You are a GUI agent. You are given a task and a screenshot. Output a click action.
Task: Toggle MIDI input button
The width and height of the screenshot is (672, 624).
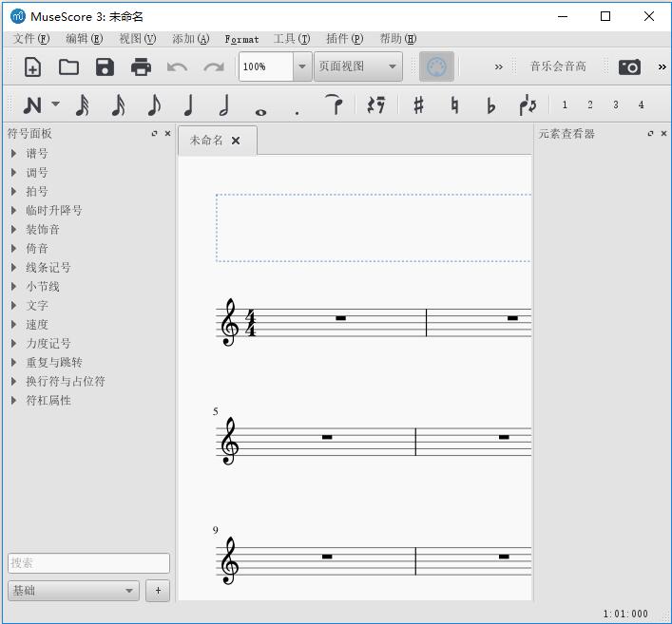click(436, 66)
